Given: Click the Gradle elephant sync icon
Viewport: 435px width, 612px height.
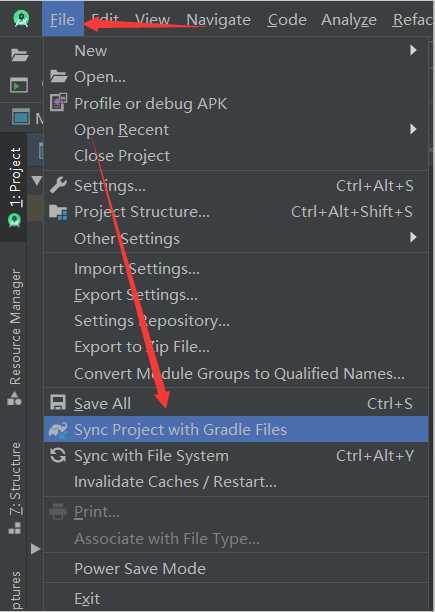Looking at the screenshot, I should click(x=58, y=429).
